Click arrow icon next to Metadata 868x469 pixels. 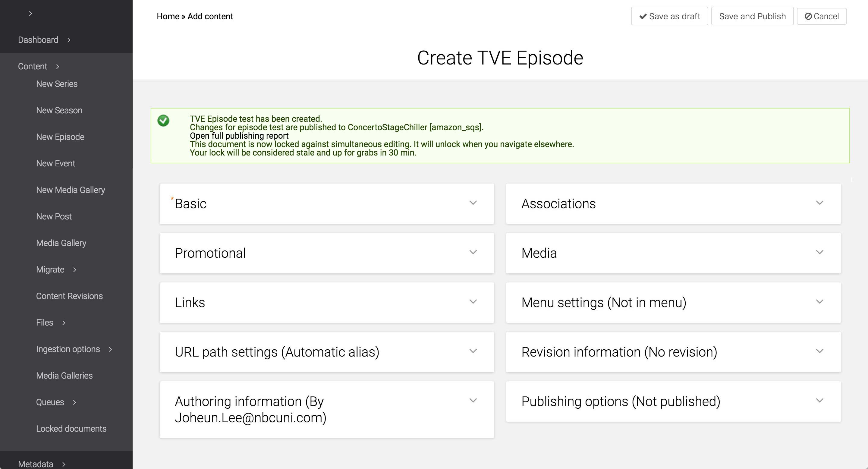coord(64,464)
